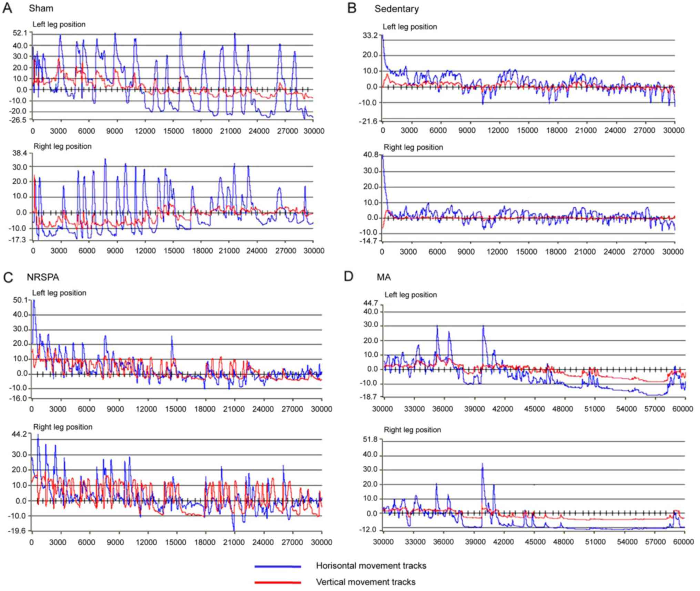Click Sham's Right leg position chart title

[62, 146]
